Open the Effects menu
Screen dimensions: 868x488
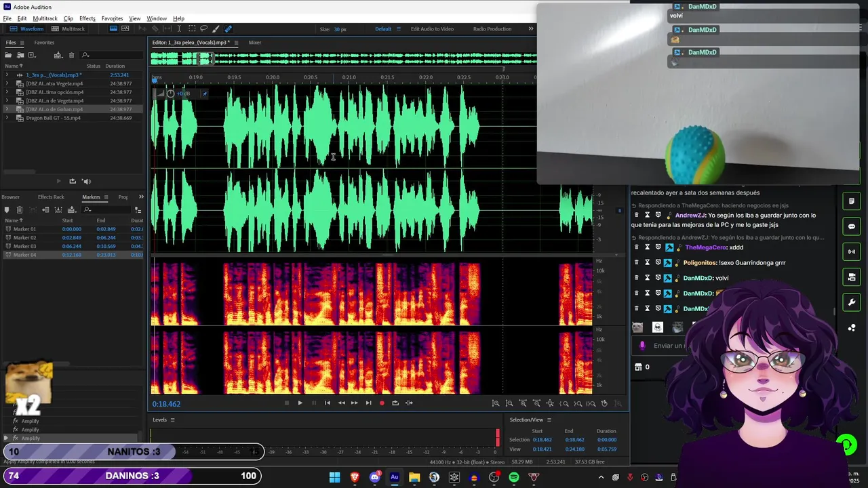pos(87,18)
